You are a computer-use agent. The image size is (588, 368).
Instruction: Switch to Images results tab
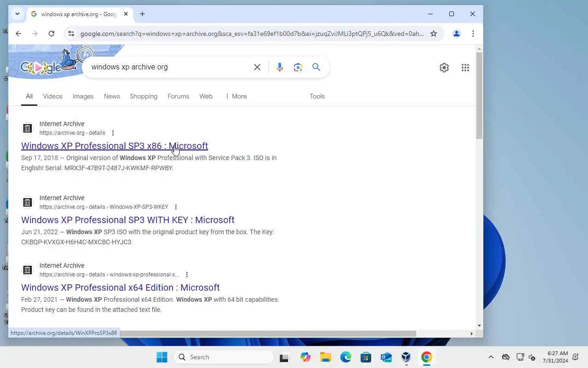coord(83,96)
